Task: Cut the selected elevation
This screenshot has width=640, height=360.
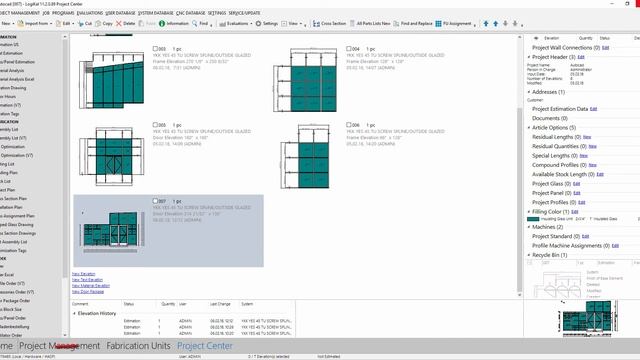Action: click(84, 24)
